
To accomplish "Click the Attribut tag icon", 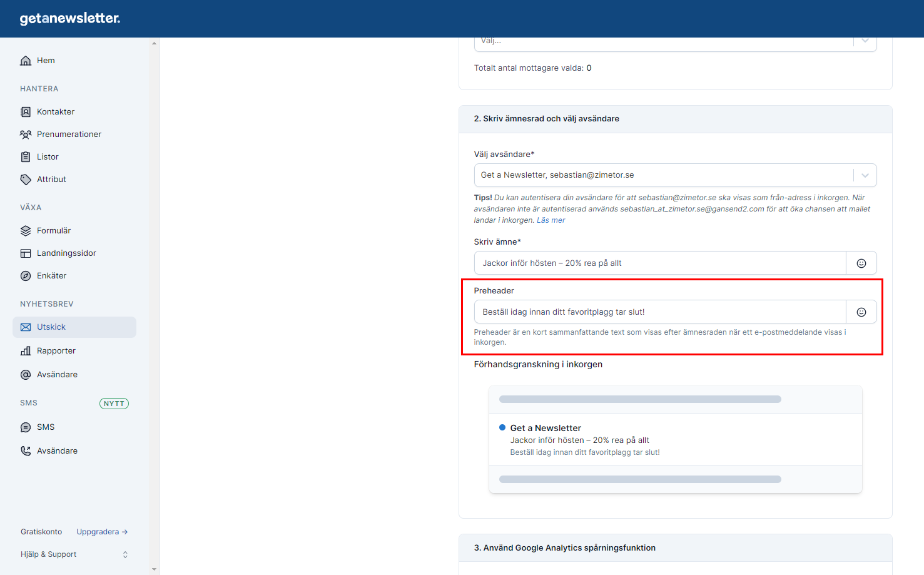I will coord(26,180).
